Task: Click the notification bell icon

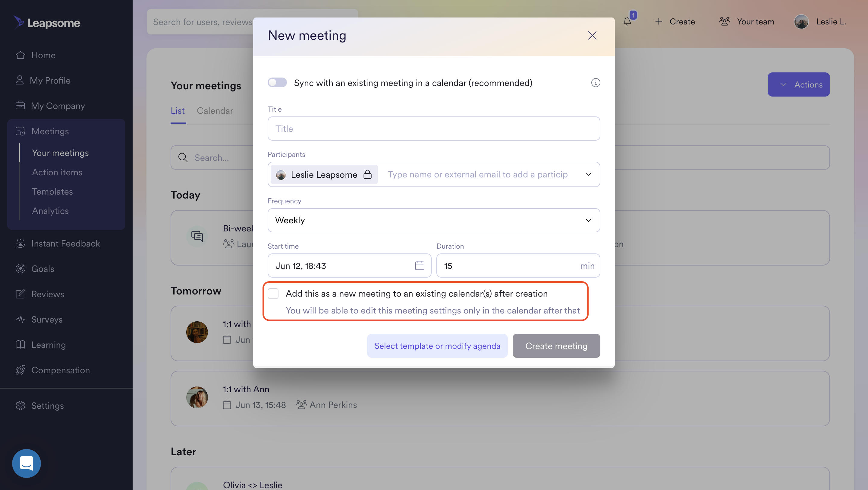Action: [627, 22]
